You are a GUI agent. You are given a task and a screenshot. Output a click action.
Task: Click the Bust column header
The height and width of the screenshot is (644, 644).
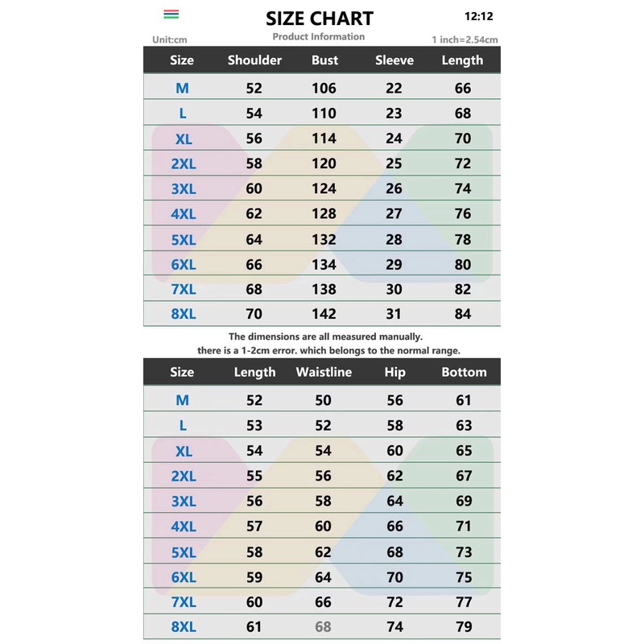click(x=324, y=60)
